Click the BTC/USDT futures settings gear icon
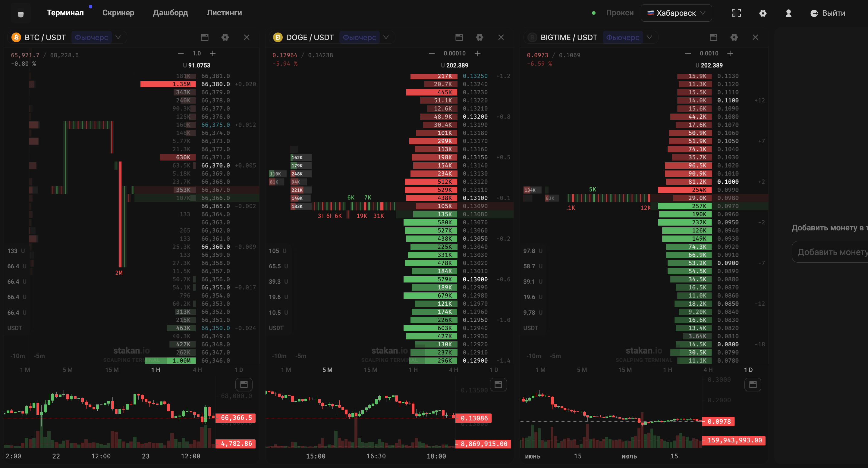 pos(225,37)
